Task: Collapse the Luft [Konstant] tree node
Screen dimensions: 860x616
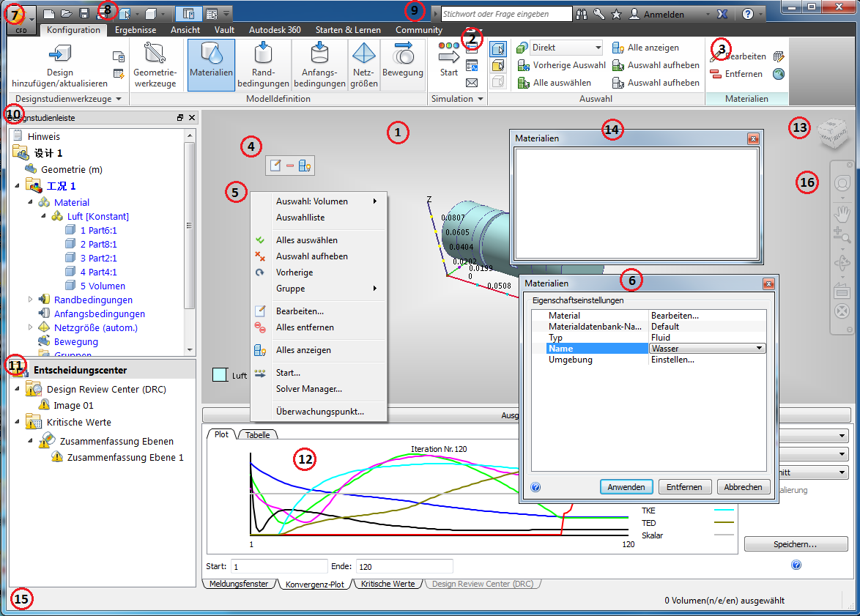Action: [x=44, y=216]
